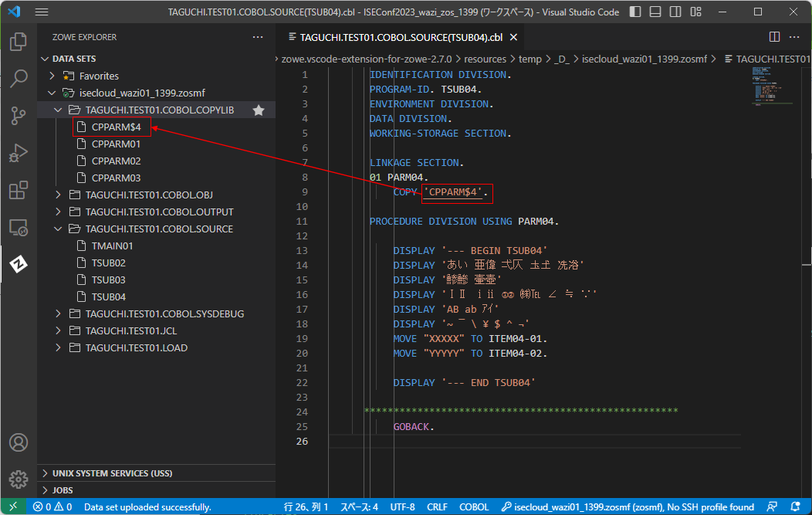Click the UTF-8 encoding indicator

(402, 507)
